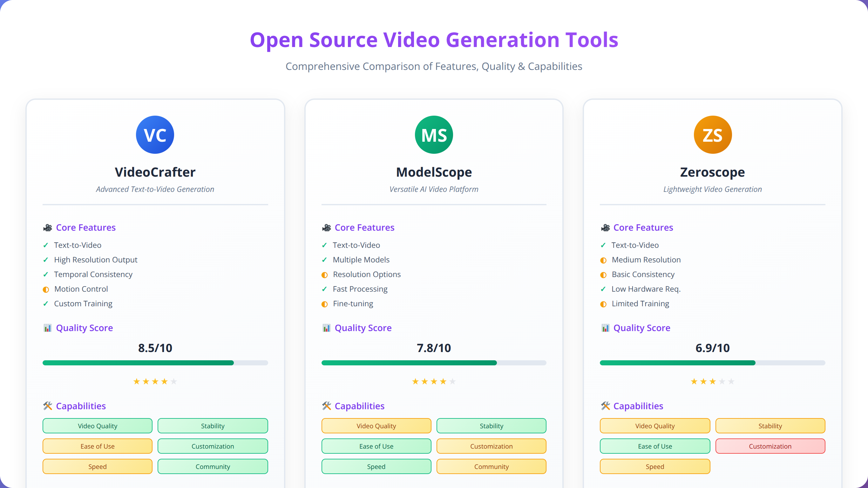The image size is (868, 488).
Task: Click ModelScope's Stability capability tag
Action: [x=491, y=426]
